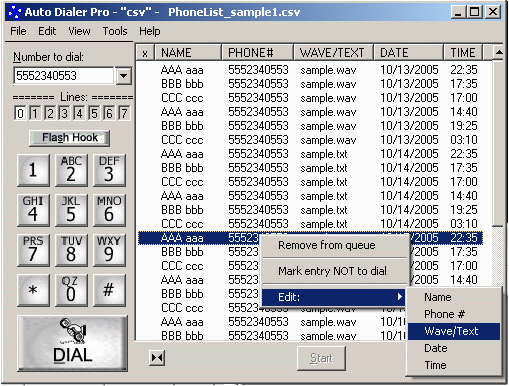509x386 pixels.
Task: Sort by PHONE# column header
Action: click(257, 53)
